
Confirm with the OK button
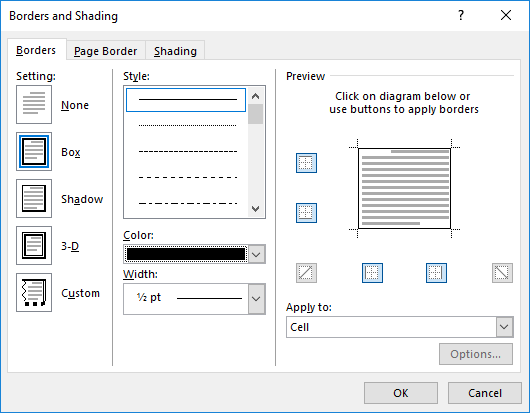point(401,393)
